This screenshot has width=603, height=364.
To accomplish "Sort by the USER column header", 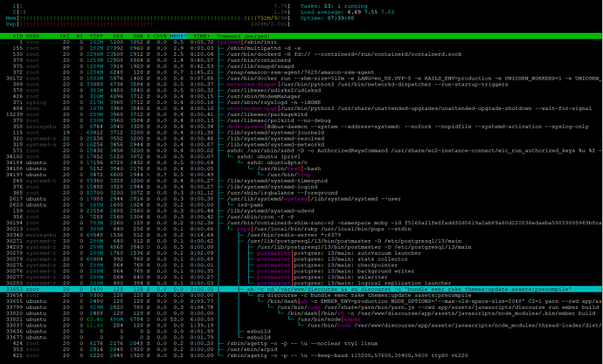I will pos(32,36).
